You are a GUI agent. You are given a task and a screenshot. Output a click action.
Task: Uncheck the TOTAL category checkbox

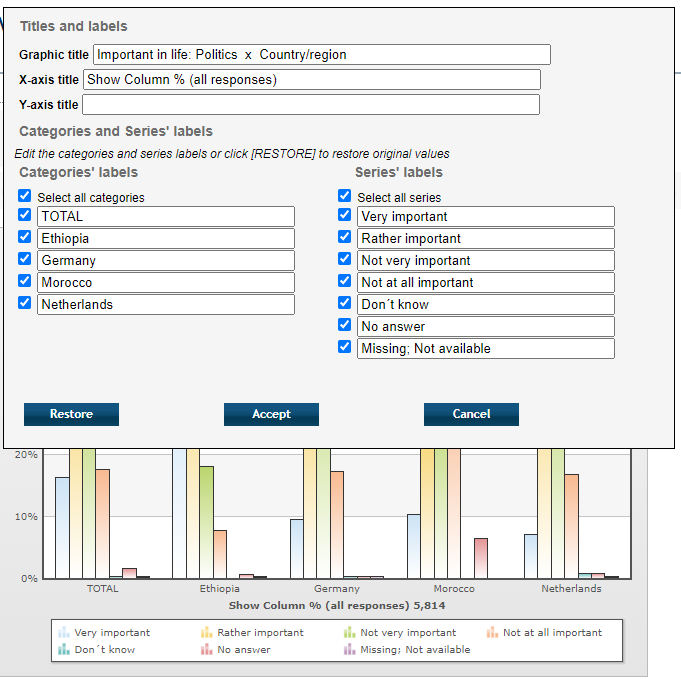coord(25,215)
